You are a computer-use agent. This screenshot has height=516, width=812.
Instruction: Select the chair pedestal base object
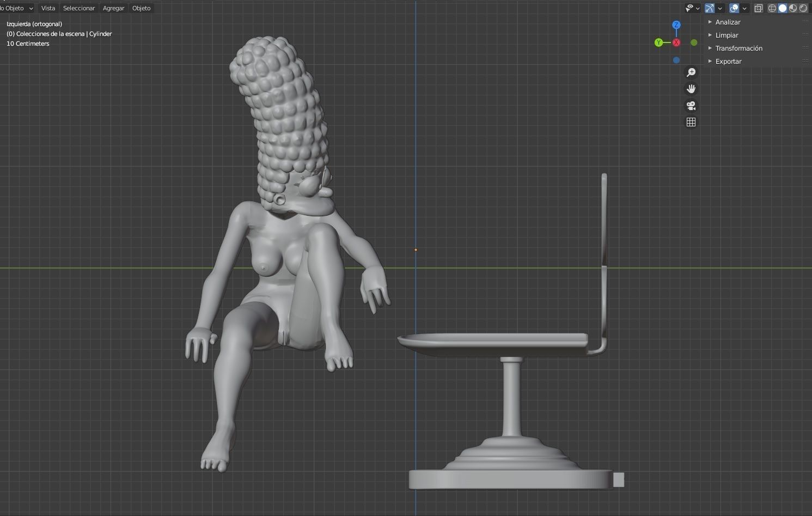510,478
